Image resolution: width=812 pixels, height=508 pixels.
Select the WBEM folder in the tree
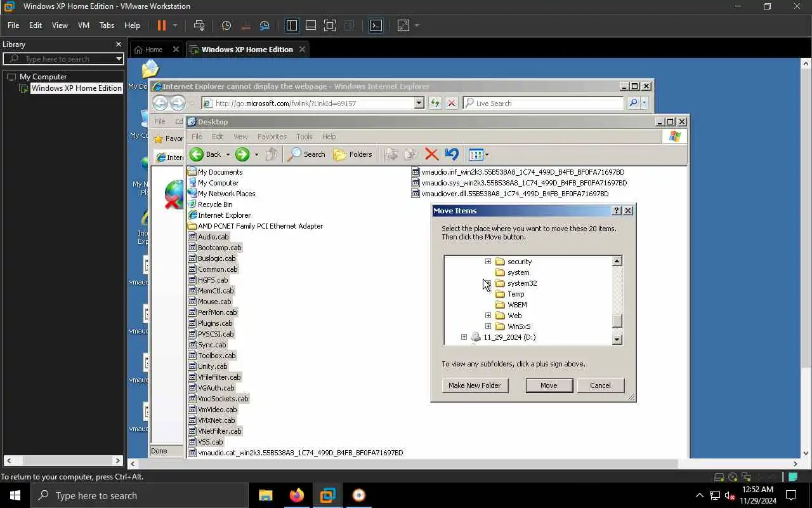517,305
